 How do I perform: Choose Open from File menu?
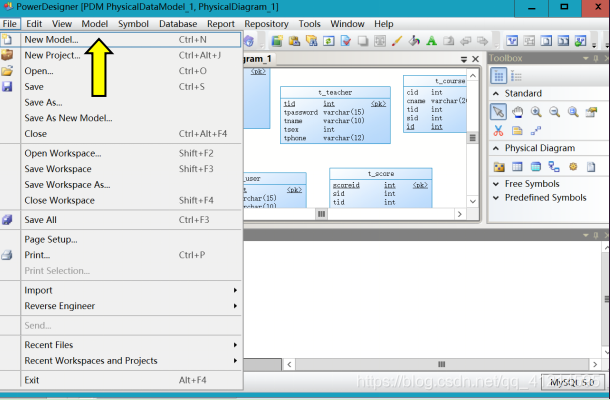(x=121, y=71)
